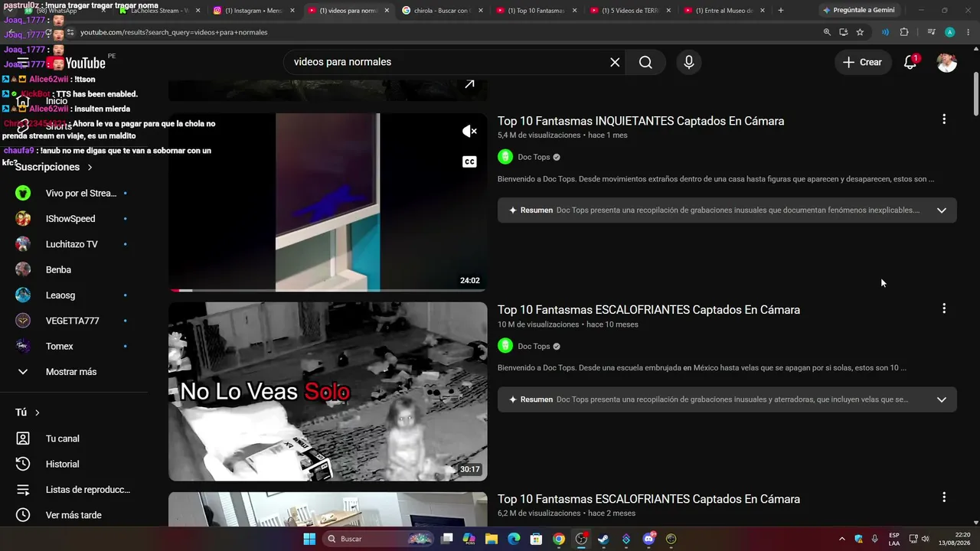The image size is (980, 551).
Task: Unmute the inline video preview
Action: coord(469,132)
